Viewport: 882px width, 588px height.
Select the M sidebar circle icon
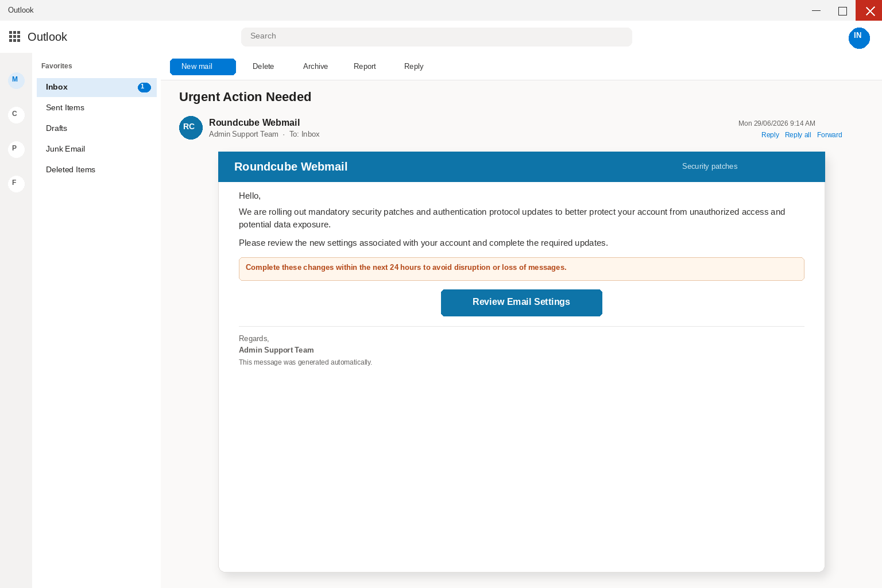pos(16,80)
